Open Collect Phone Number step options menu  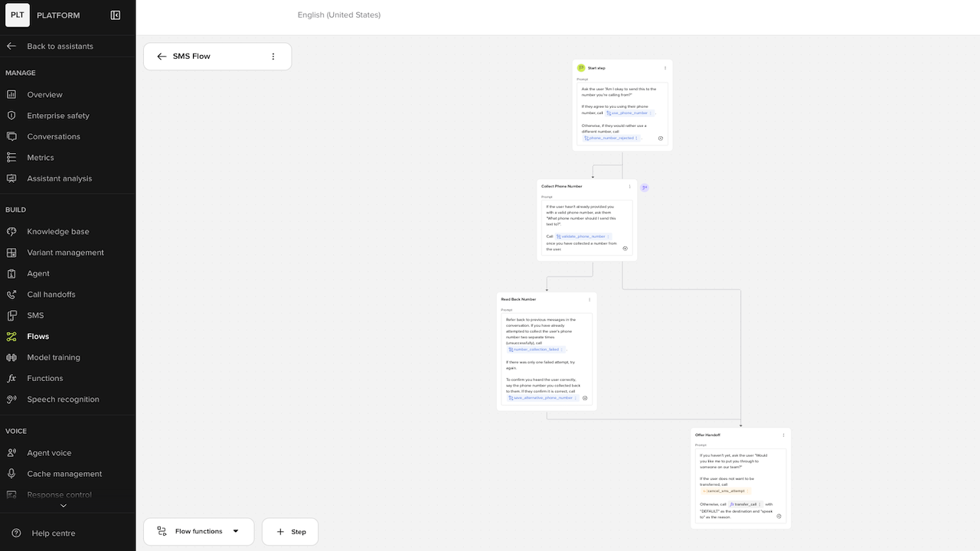pyautogui.click(x=630, y=186)
